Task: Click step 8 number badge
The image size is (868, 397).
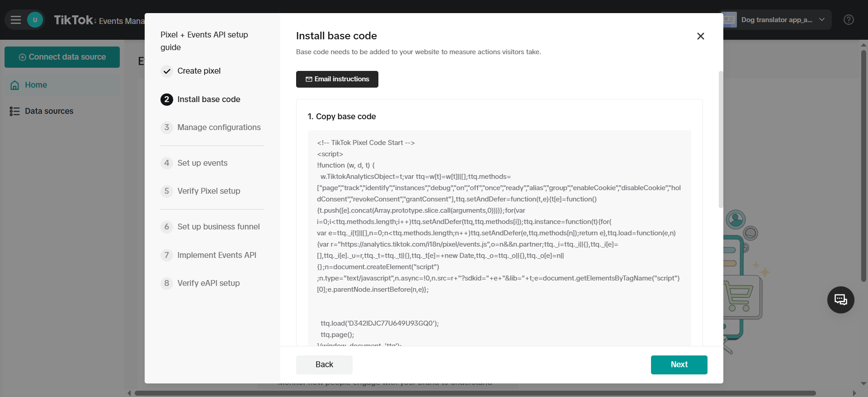Action: click(167, 283)
